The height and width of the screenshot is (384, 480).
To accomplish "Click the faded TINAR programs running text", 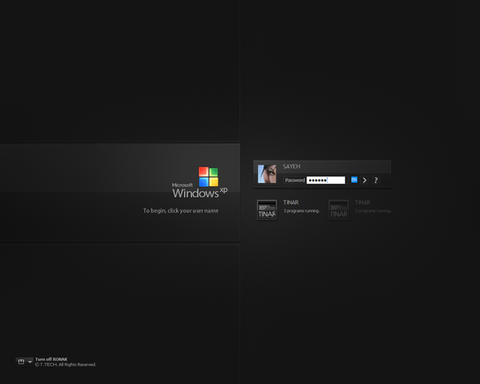I will (x=373, y=211).
